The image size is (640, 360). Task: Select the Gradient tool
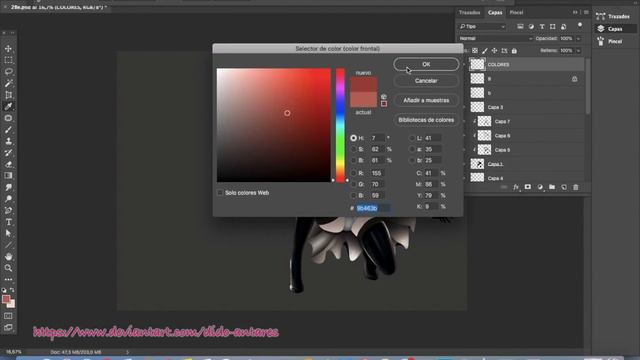8,176
